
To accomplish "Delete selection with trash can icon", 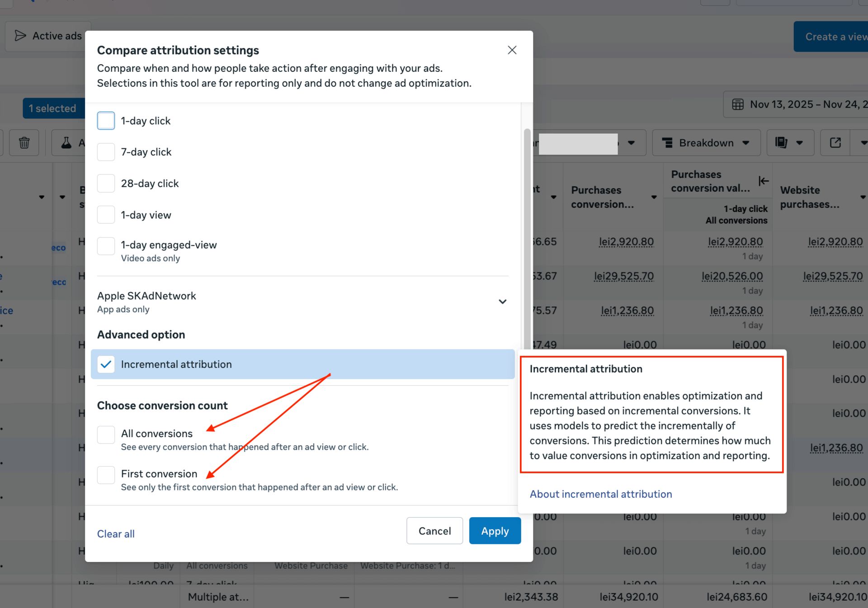I will coord(24,143).
